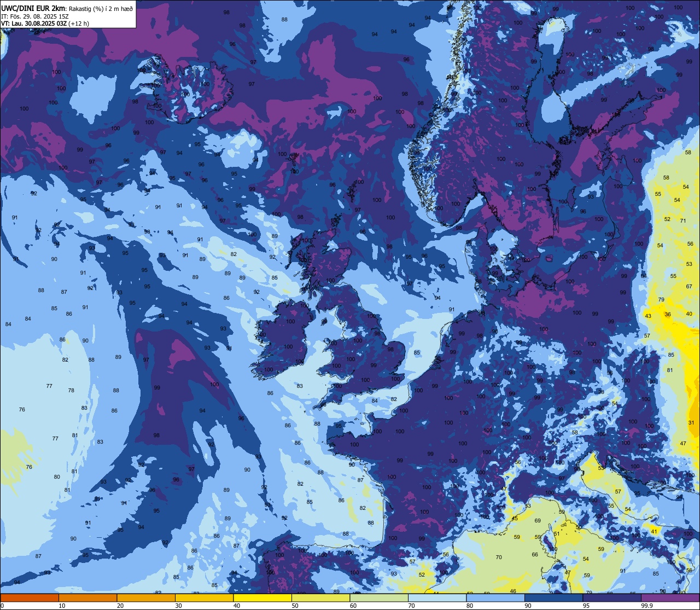700x610 pixels.
Task: Click the legend label '60'
Action: tap(353, 606)
